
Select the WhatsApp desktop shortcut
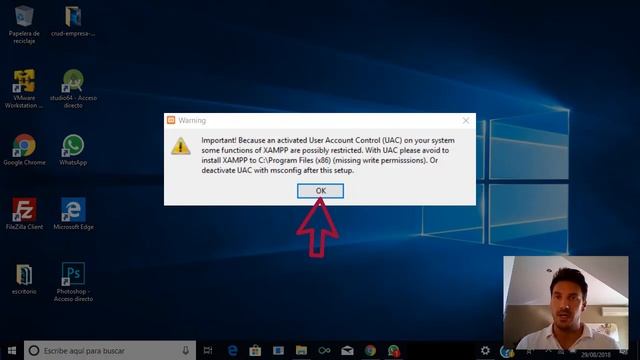73,150
